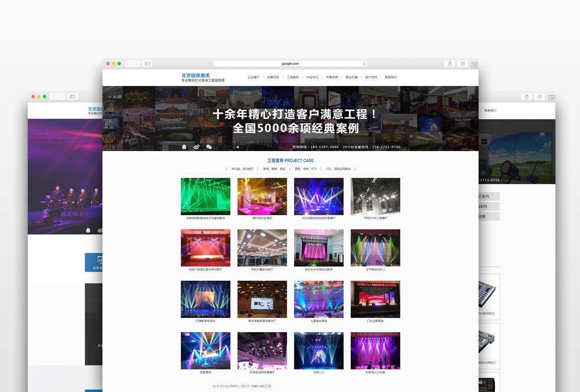Filter cases by LED、视频应用案例
580x392 pixels.
click(338, 169)
